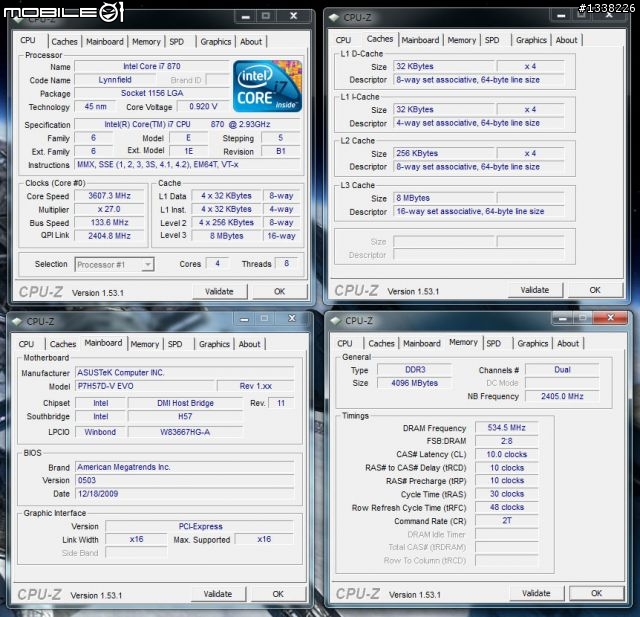Open Mainboard tab in the CPU window
This screenshot has width=640, height=617.
[105, 42]
